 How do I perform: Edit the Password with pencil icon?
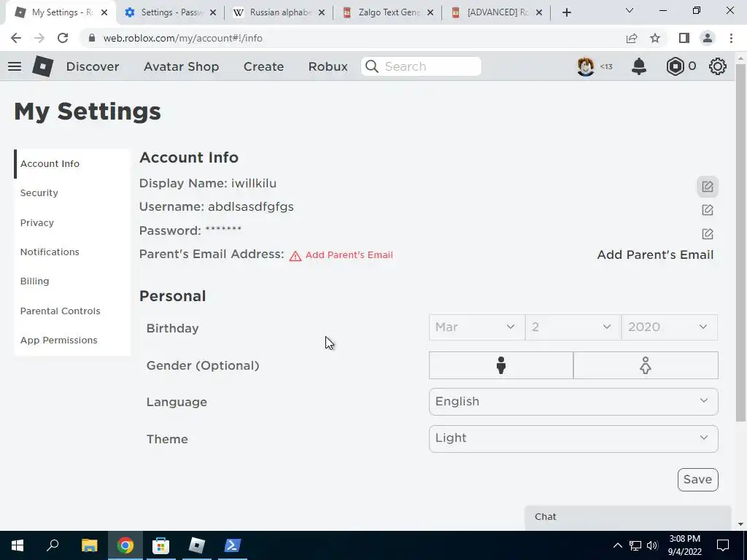pos(708,234)
